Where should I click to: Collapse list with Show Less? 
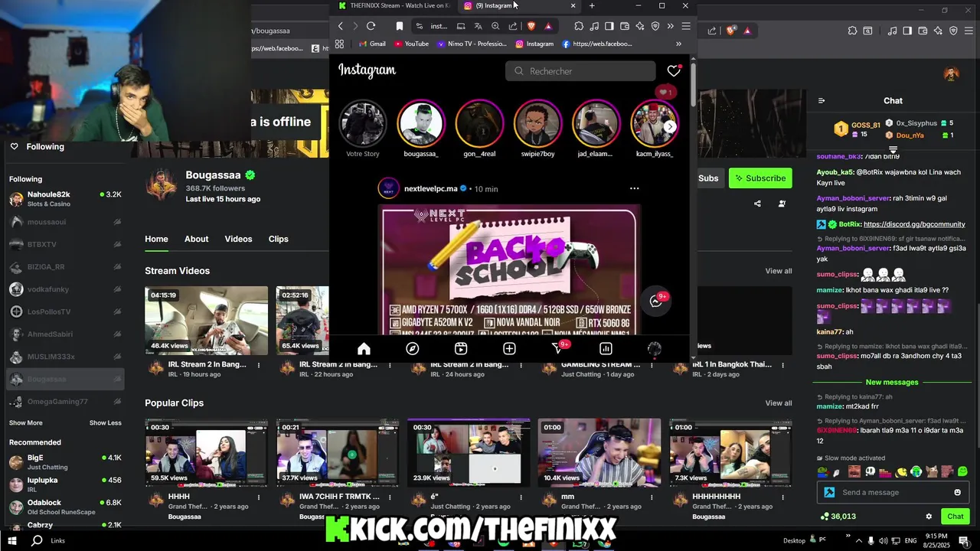pyautogui.click(x=106, y=422)
